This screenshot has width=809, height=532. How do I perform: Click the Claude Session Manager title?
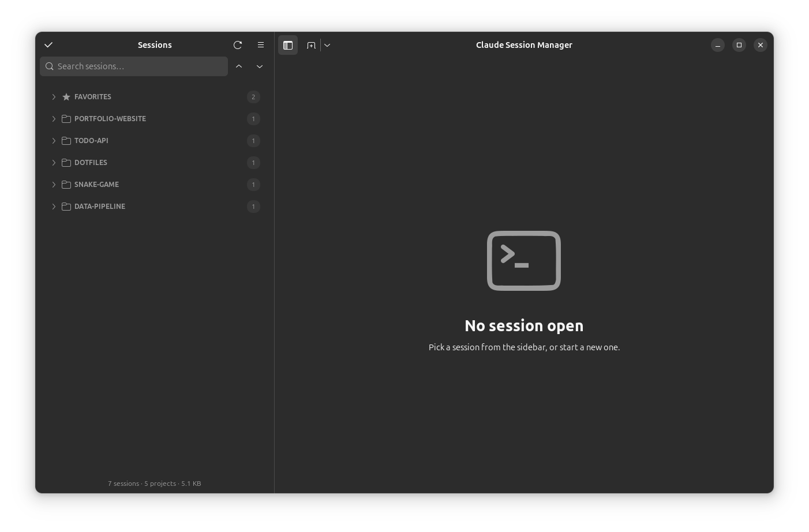[524, 45]
